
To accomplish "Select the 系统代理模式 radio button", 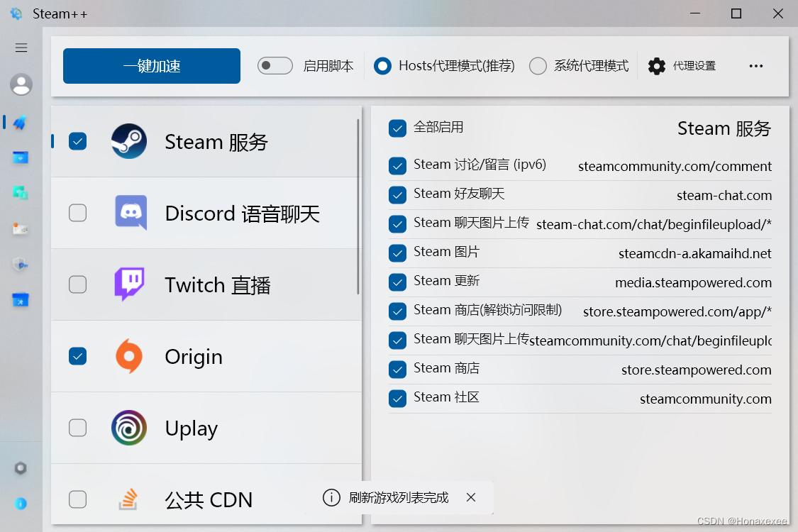I will pyautogui.click(x=538, y=65).
